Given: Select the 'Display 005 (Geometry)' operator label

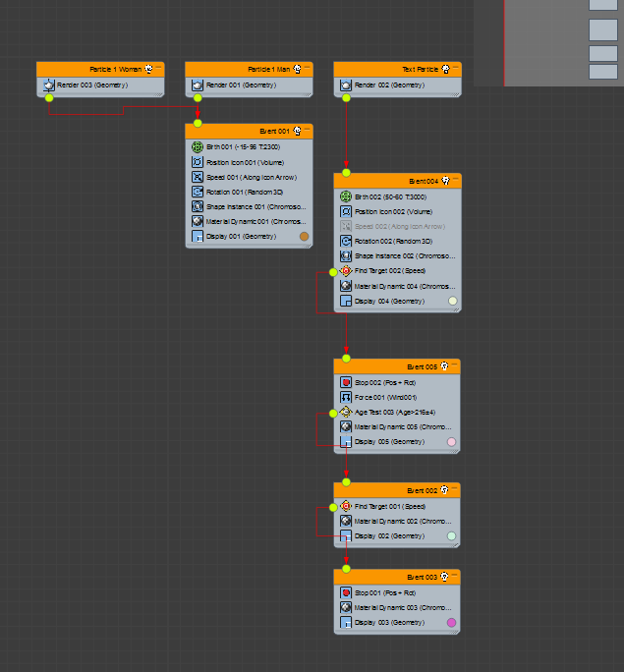Looking at the screenshot, I should click(389, 442).
